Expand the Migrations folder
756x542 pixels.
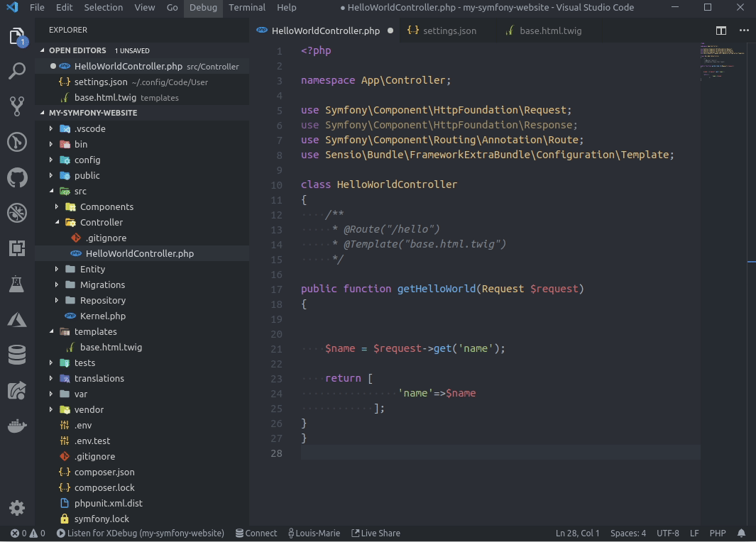click(x=56, y=284)
